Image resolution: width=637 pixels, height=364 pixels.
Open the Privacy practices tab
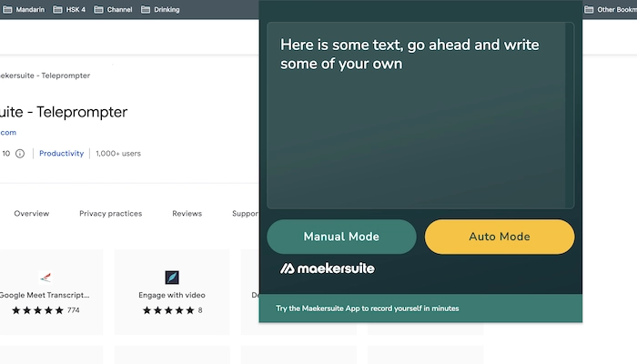(x=110, y=214)
